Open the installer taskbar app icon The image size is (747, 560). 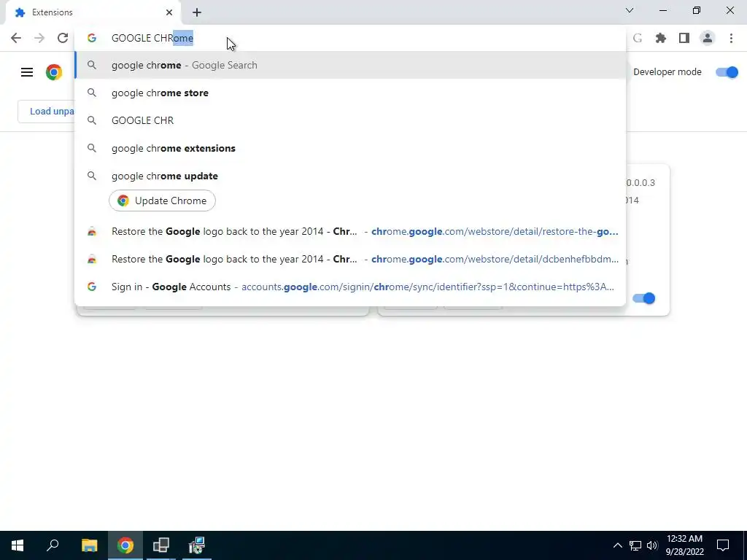[x=197, y=545]
